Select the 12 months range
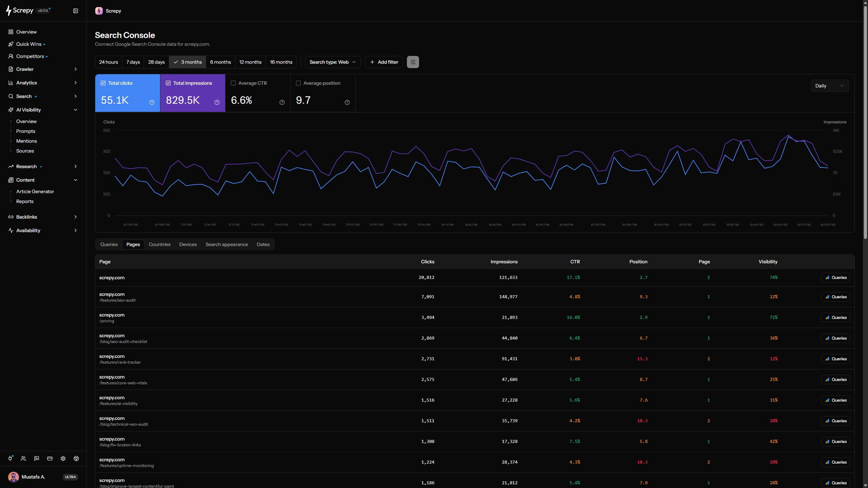Screen dimensions: 868x488 [250, 62]
